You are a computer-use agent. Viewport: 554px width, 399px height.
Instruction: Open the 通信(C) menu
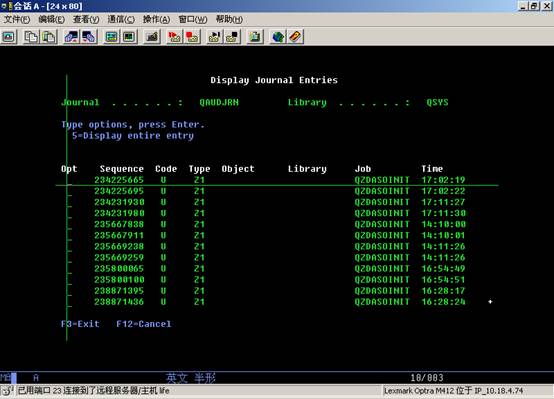click(x=121, y=19)
